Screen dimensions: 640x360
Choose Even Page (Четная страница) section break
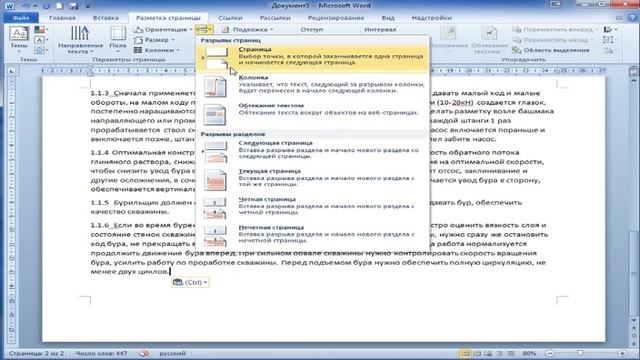tap(313, 208)
